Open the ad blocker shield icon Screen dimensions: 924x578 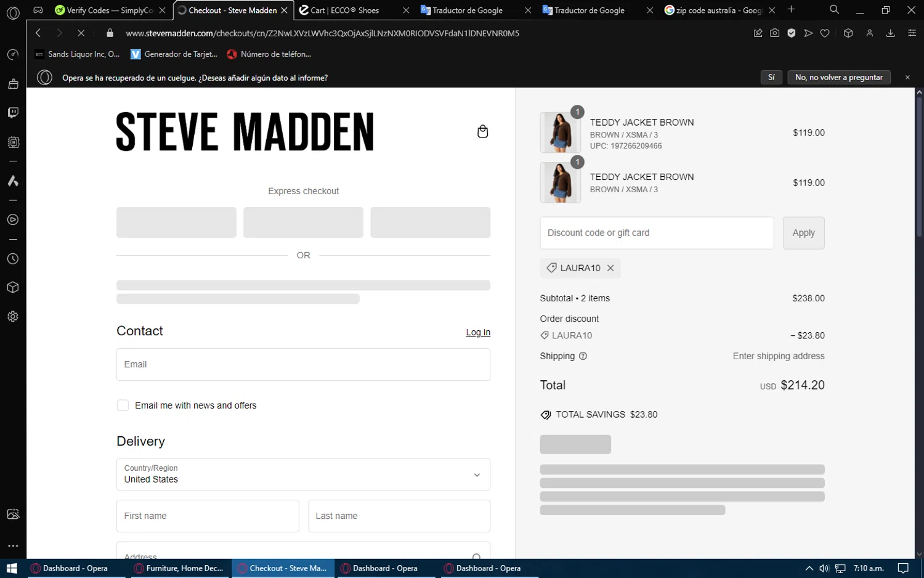coord(792,33)
